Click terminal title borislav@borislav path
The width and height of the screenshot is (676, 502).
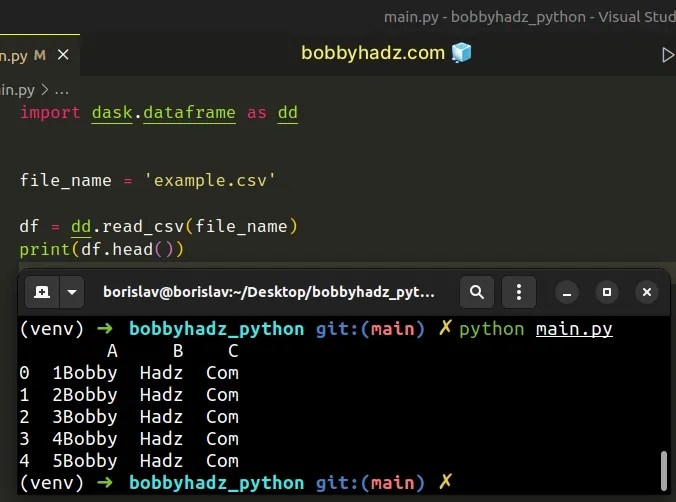pos(269,292)
